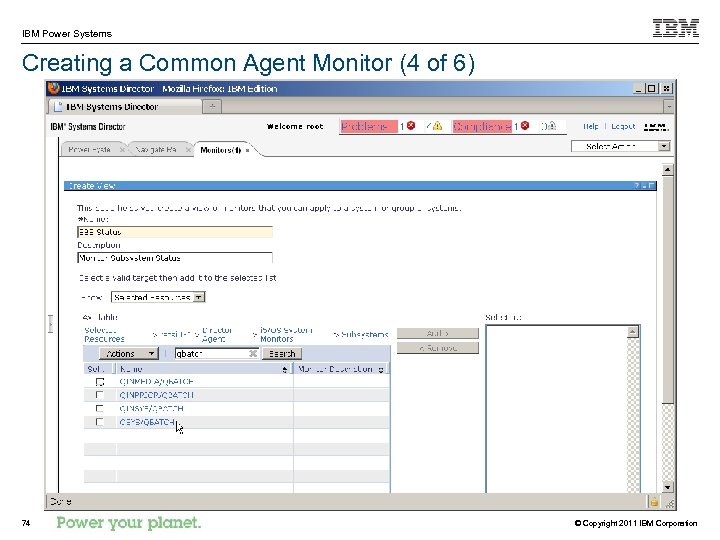Sort by the Name column arrows
Image resolution: width=720 pixels, height=540 pixels.
pos(285,369)
